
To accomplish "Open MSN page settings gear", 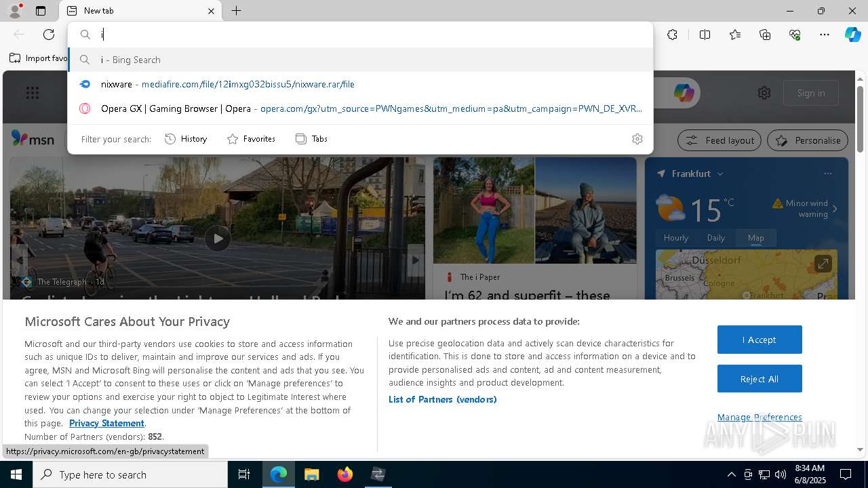I will coord(764,93).
